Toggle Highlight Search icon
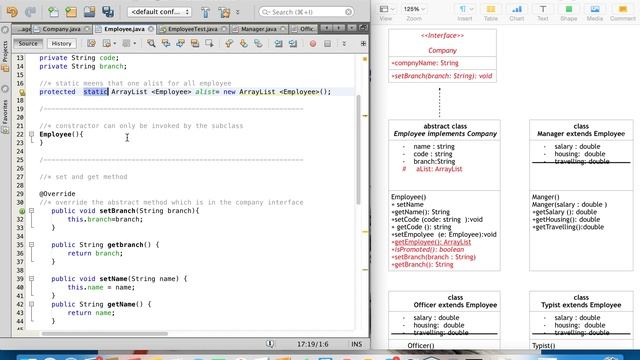The width and height of the screenshot is (640, 360). (x=195, y=43)
